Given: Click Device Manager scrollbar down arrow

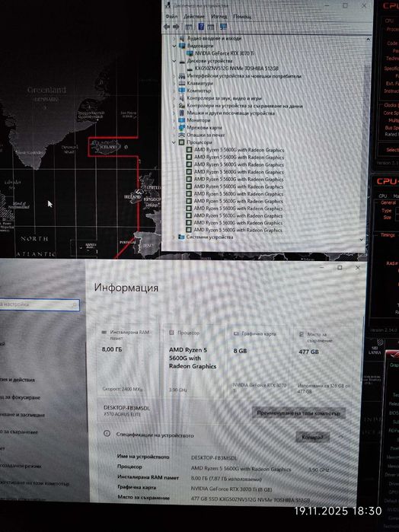Looking at the screenshot, I should (x=361, y=240).
